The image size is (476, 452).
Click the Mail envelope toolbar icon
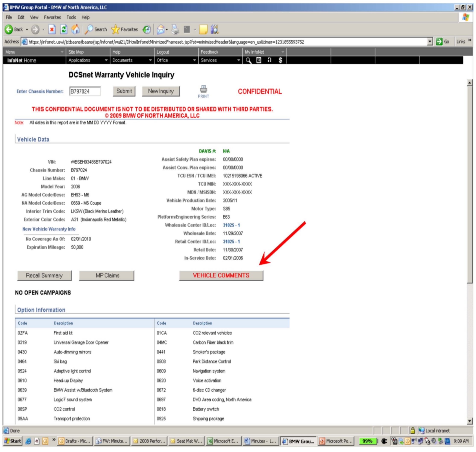click(161, 30)
